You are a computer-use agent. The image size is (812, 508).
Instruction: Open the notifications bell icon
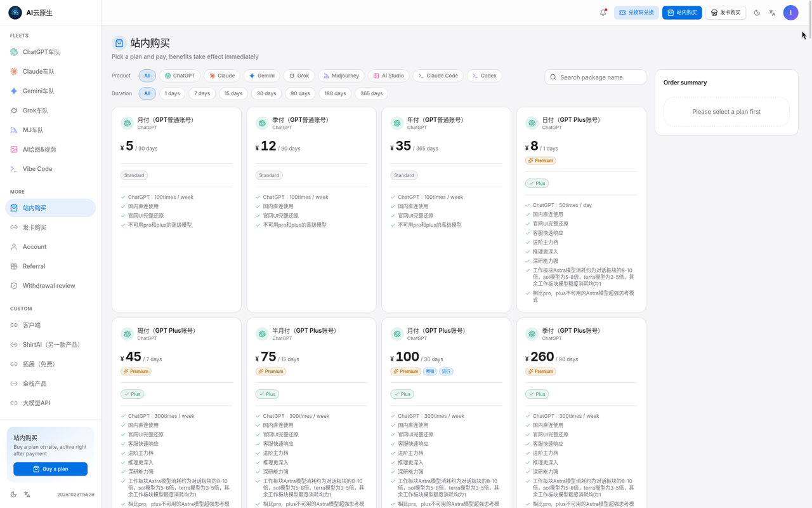pos(603,13)
